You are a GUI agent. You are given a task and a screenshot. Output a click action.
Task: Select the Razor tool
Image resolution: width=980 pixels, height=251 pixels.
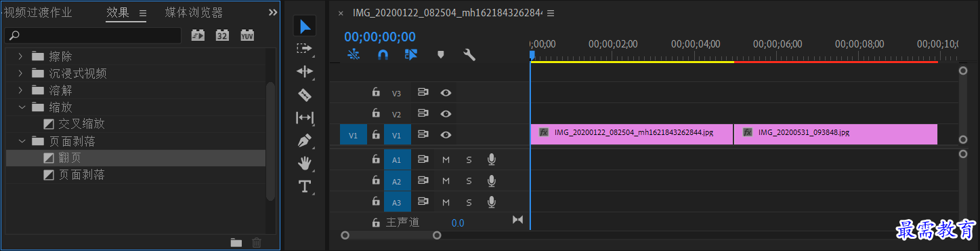pos(305,94)
